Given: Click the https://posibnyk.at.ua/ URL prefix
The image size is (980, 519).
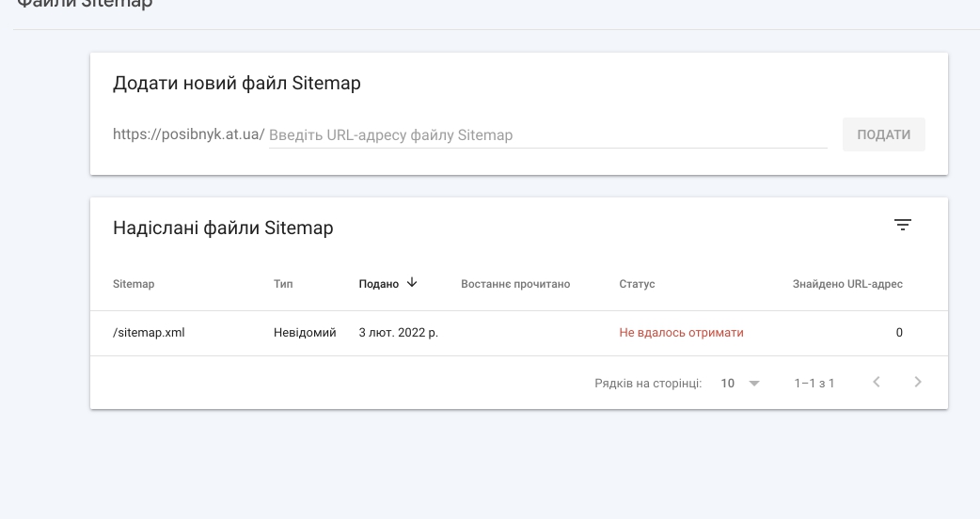Looking at the screenshot, I should coord(188,134).
